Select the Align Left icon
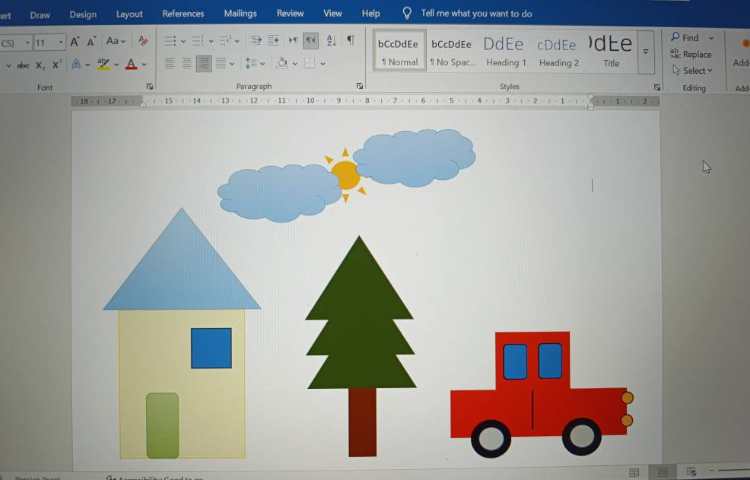Screen dimensions: 750x480 tap(169, 64)
